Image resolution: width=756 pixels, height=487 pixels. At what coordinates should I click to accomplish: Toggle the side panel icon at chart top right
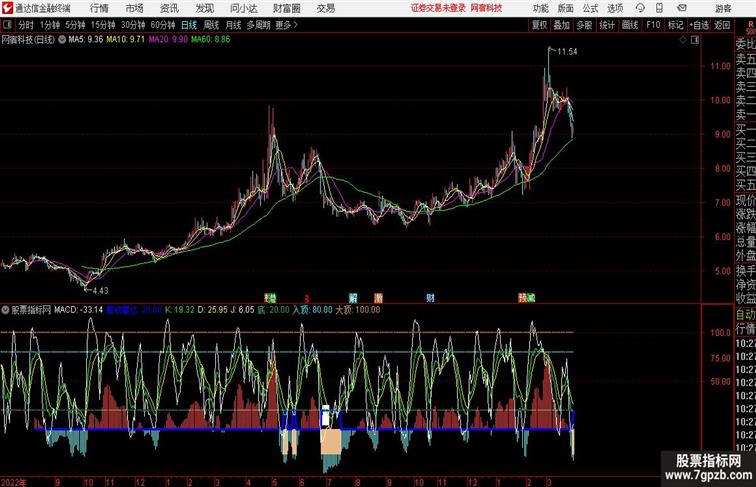pyautogui.click(x=695, y=40)
